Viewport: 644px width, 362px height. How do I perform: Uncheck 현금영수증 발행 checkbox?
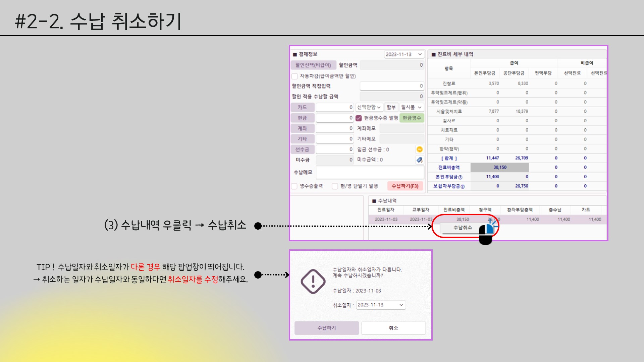359,118
